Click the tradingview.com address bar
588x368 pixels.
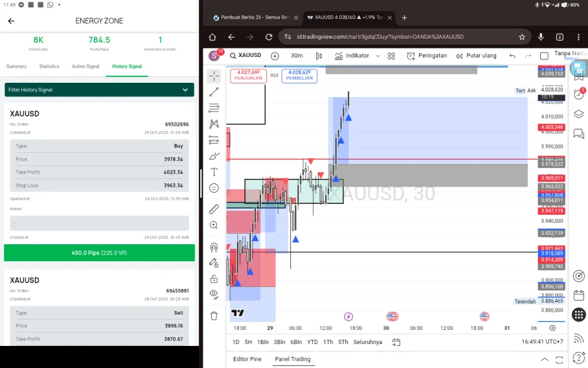tap(380, 37)
